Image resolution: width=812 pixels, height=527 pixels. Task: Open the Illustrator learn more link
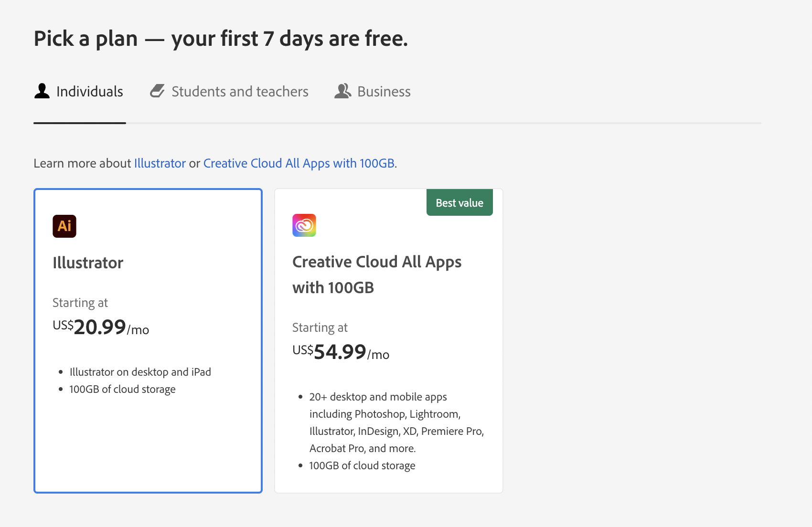(x=160, y=163)
